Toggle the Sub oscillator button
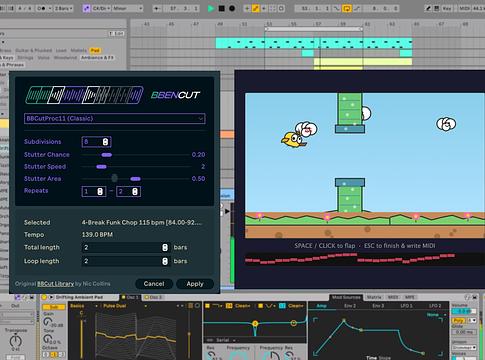The height and width of the screenshot is (360, 485). 54,307
